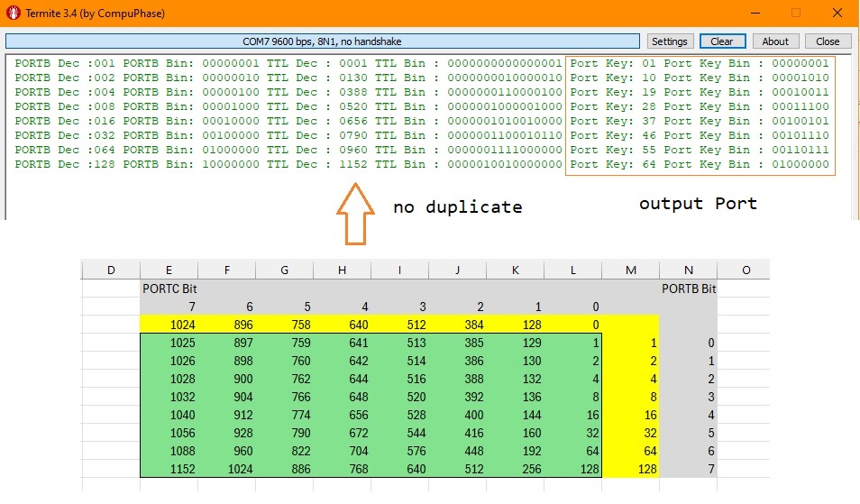Select the green cell containing 1025

click(x=169, y=343)
